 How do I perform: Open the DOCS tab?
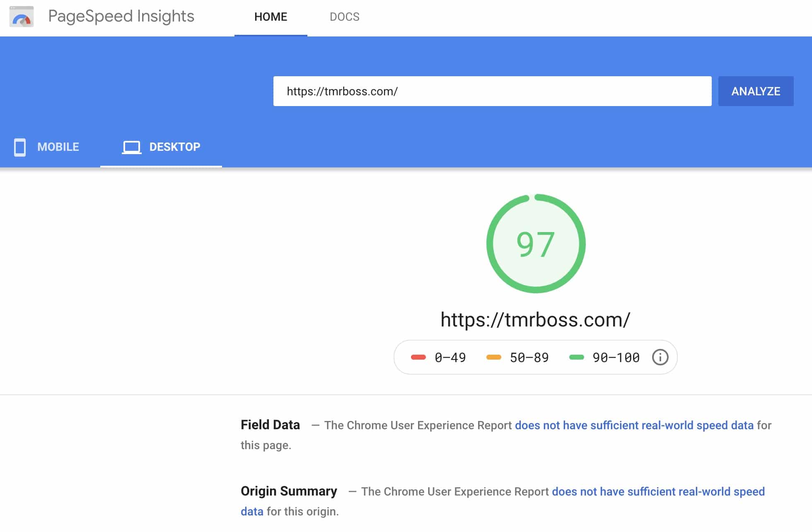(344, 17)
